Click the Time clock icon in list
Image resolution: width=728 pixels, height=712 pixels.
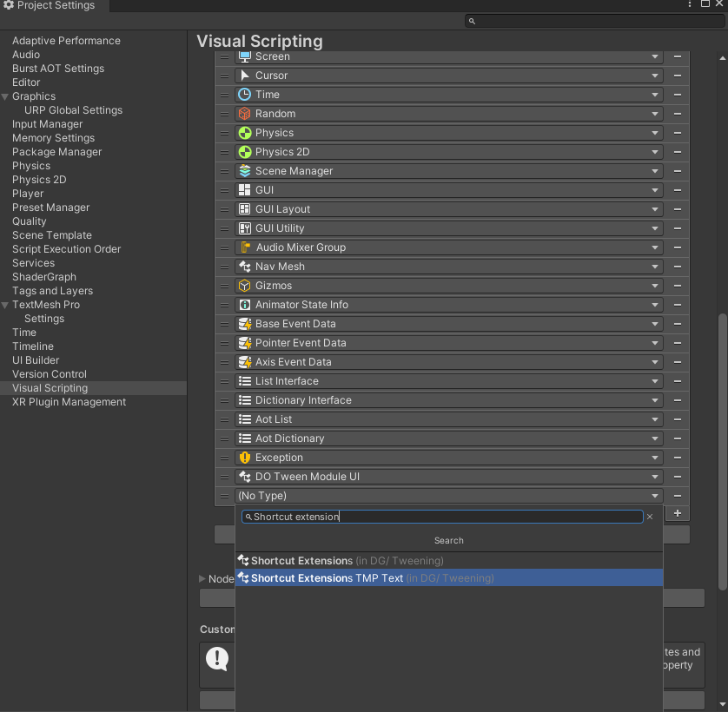245,95
